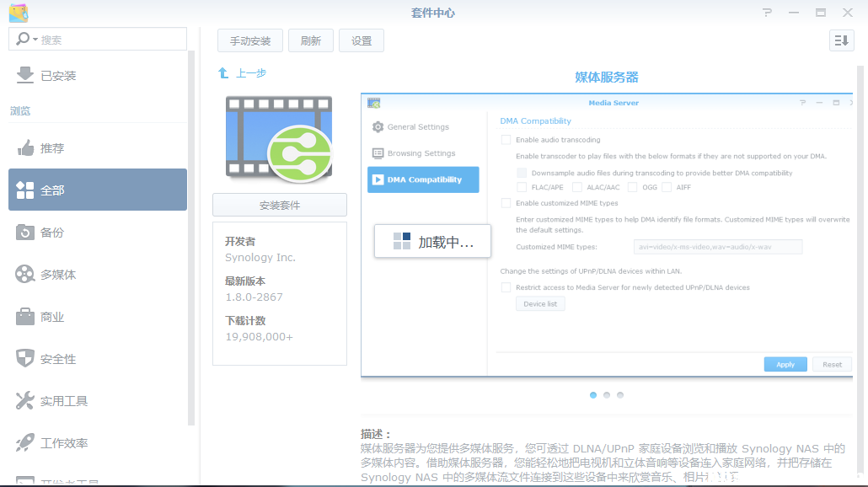Screen dimensions: 868x487
Task: Click the thumbs-up icon beside 推荐
Action: [x=25, y=147]
